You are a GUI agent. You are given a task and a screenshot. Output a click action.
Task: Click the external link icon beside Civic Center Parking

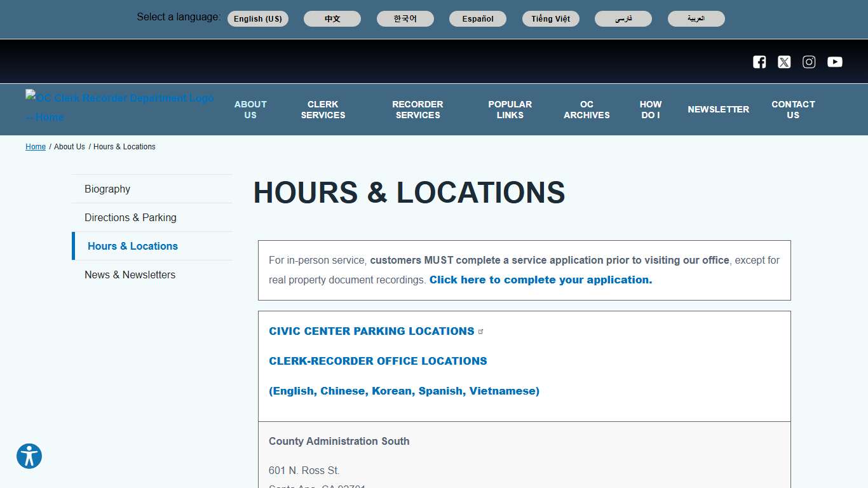(x=481, y=330)
